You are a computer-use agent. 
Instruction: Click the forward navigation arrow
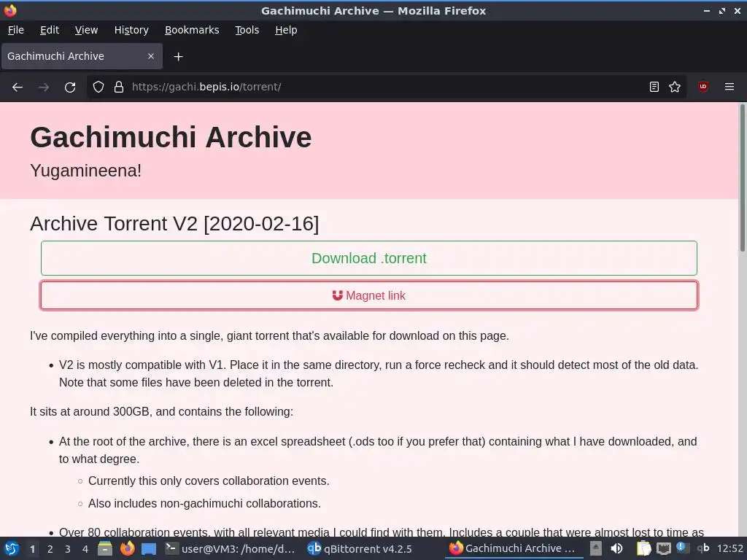click(44, 87)
